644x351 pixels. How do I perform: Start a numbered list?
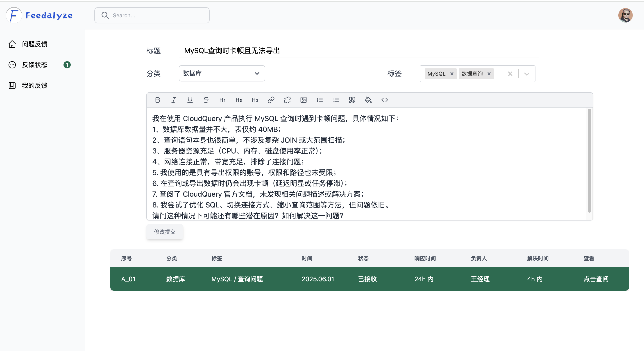[x=320, y=100]
